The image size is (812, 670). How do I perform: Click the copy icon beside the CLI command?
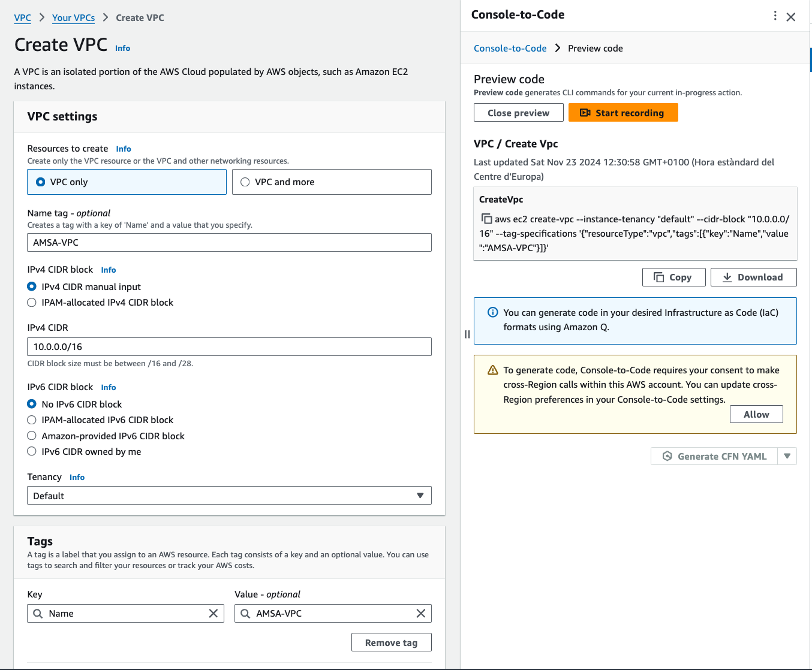(x=486, y=219)
